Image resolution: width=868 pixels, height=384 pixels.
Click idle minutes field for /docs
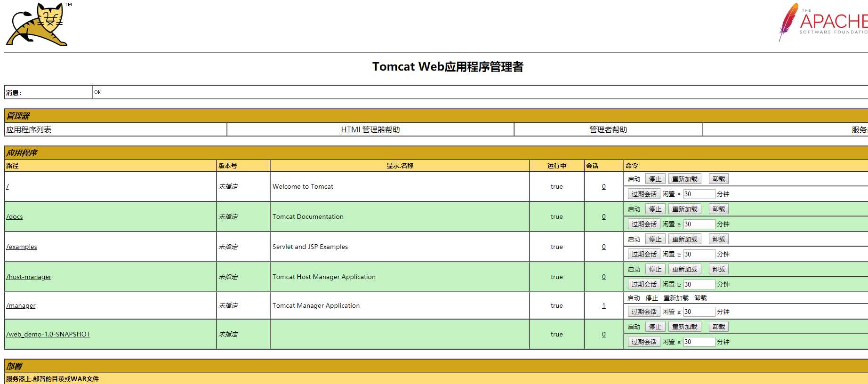[x=699, y=224]
